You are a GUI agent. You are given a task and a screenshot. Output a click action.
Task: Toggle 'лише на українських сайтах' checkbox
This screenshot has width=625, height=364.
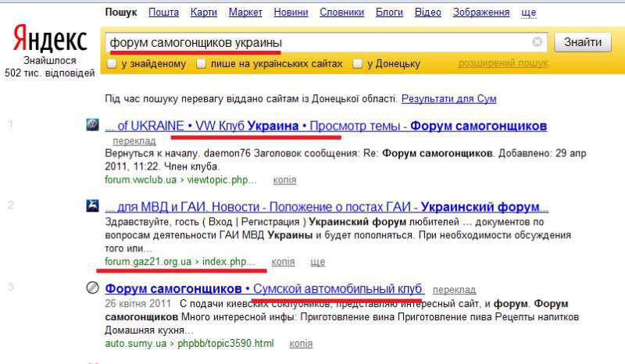pyautogui.click(x=202, y=64)
